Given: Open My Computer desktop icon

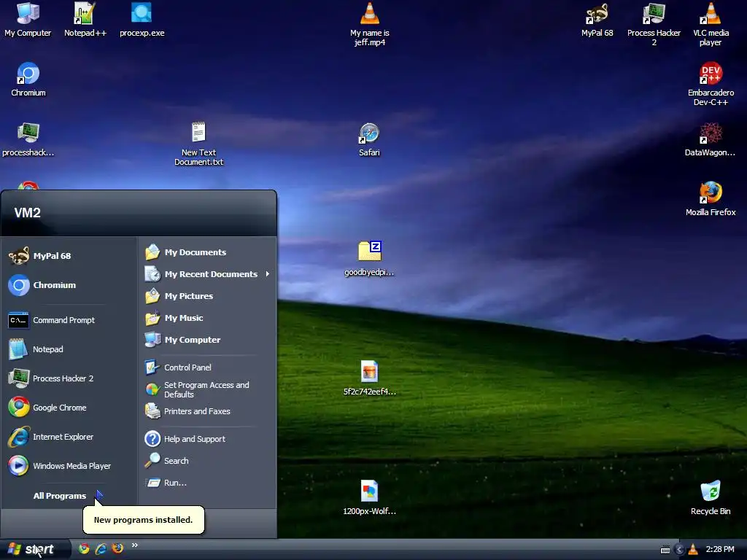Looking at the screenshot, I should (x=28, y=19).
